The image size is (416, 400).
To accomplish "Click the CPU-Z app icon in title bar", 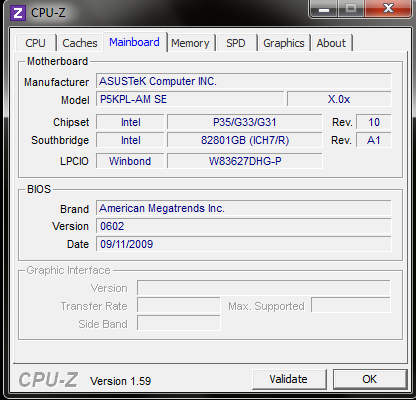I will pos(18,13).
